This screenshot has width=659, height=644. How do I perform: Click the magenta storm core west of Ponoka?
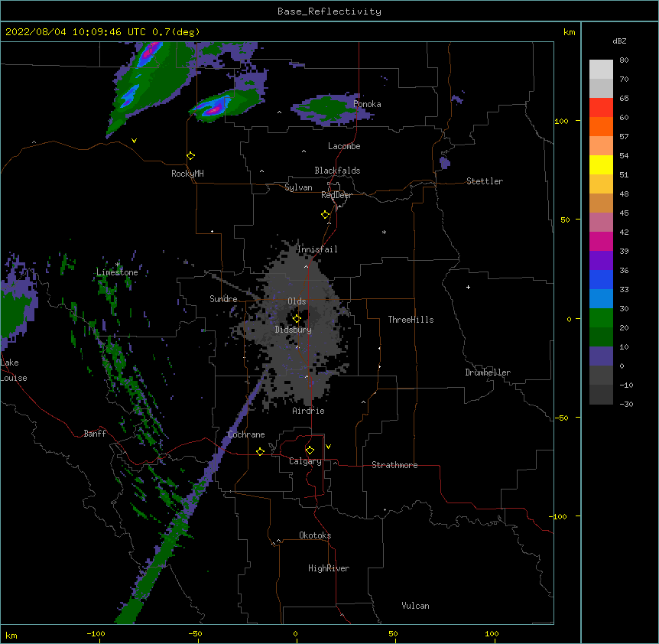(213, 109)
